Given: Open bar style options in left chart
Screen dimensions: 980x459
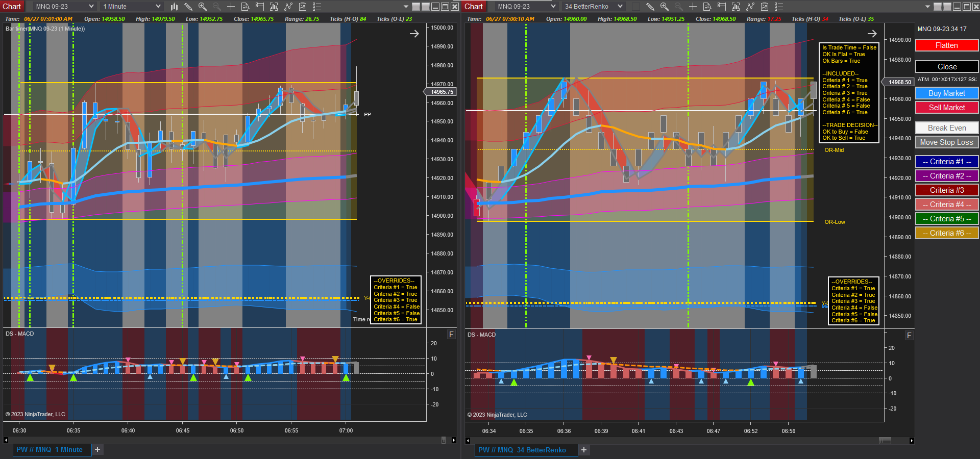Looking at the screenshot, I should pos(174,7).
